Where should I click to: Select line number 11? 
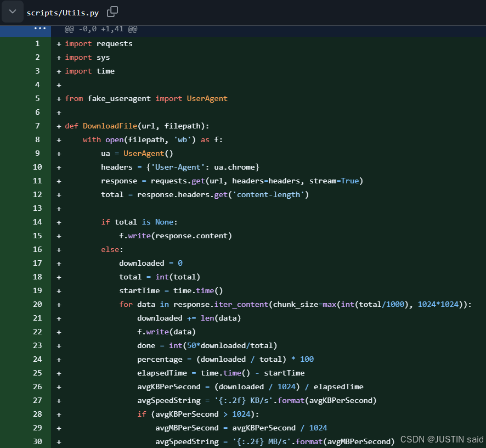coord(37,181)
